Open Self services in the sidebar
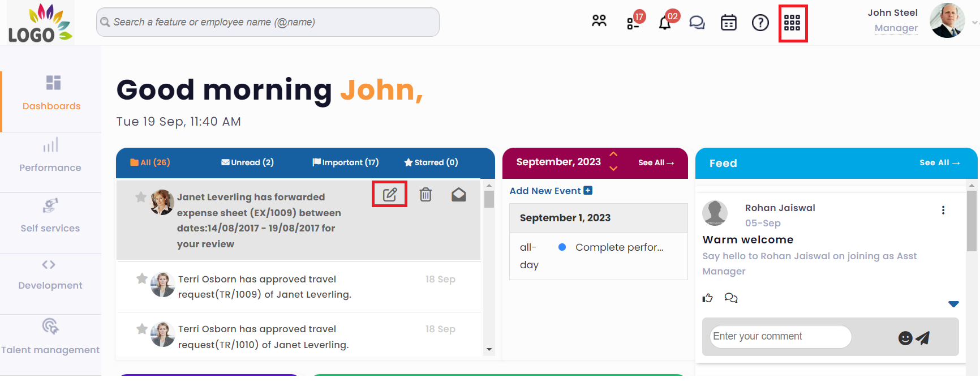Viewport: 980px width, 382px height. point(50,216)
